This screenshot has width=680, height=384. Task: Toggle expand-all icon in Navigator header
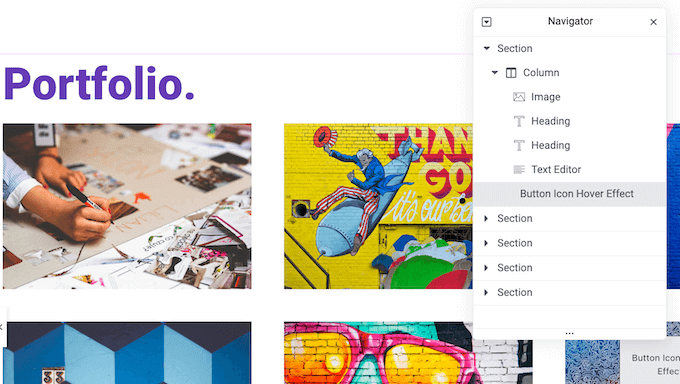point(486,22)
